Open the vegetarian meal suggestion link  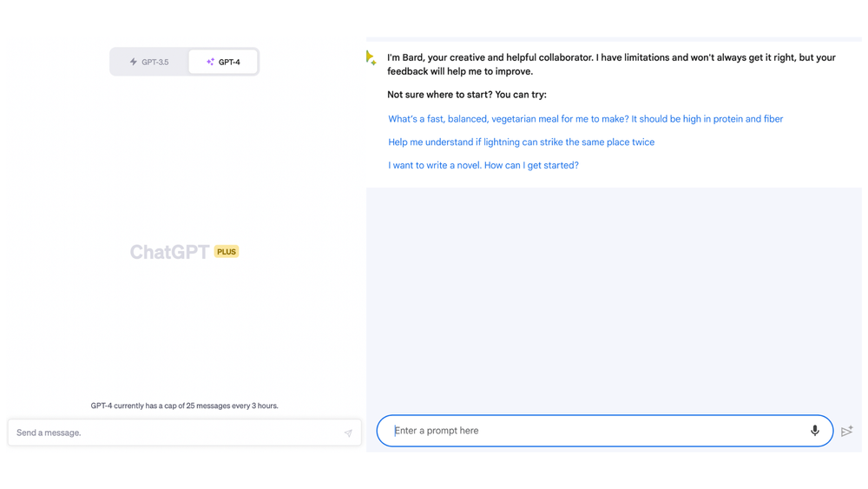point(585,119)
